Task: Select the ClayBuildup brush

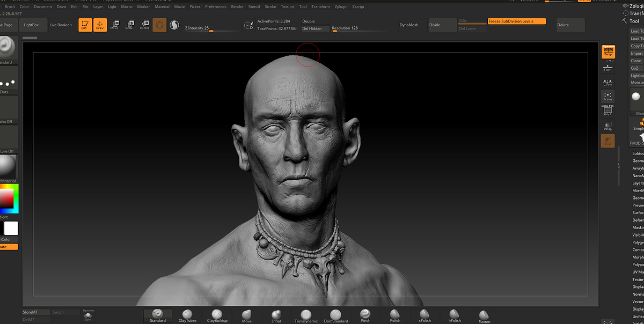Action: [x=217, y=315]
